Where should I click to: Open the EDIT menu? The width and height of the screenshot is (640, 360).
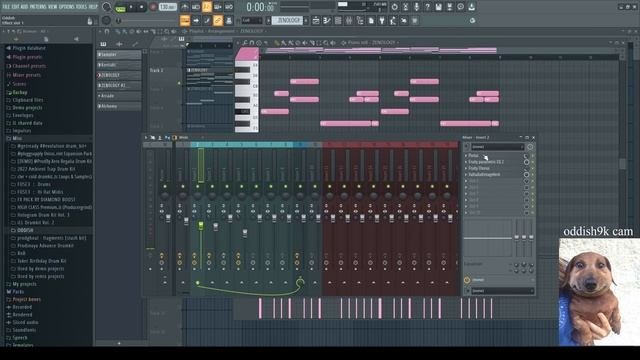(x=16, y=7)
